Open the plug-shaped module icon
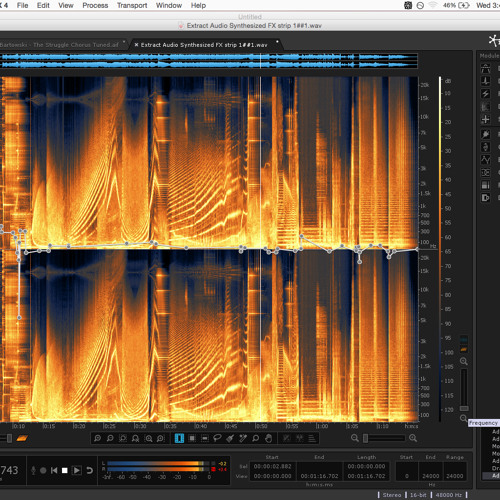The width and height of the screenshot is (500, 500). [486, 134]
